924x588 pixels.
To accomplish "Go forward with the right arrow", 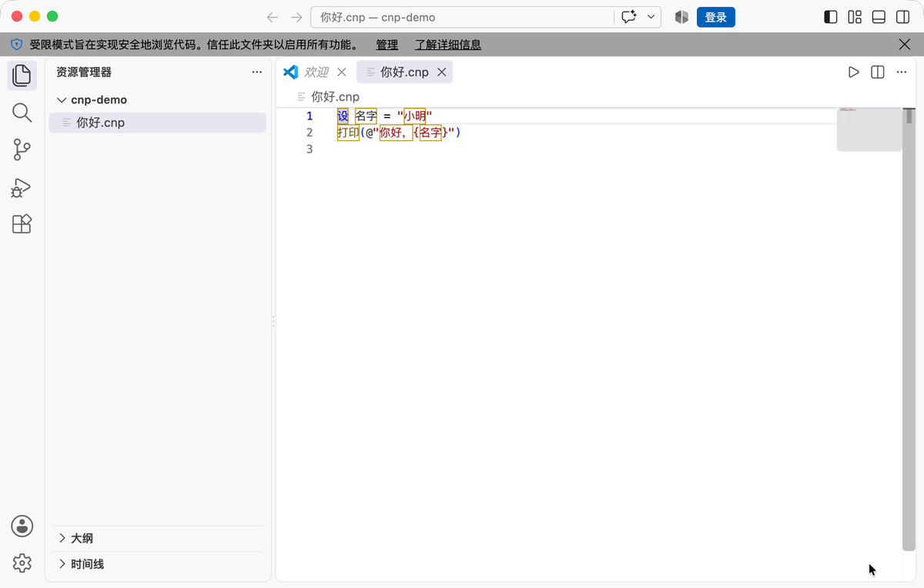I will click(296, 17).
